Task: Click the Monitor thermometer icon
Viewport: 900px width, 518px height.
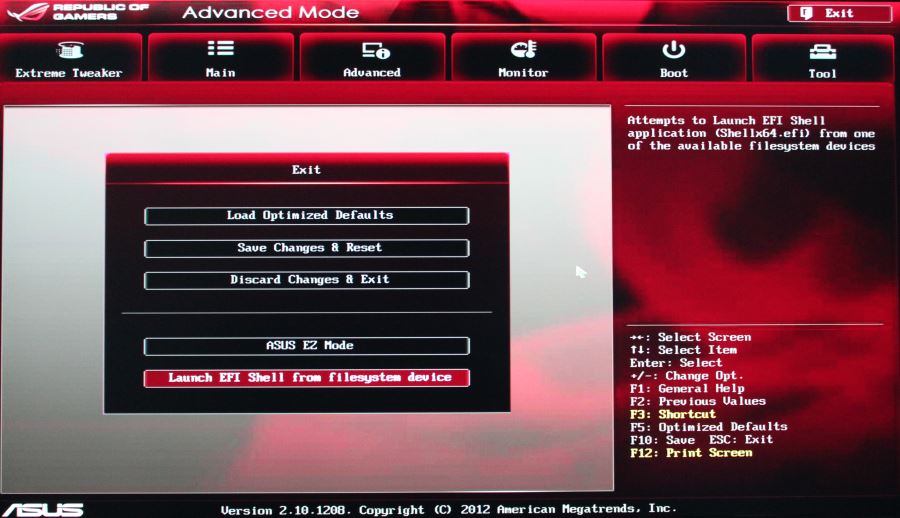Action: pyautogui.click(x=523, y=49)
